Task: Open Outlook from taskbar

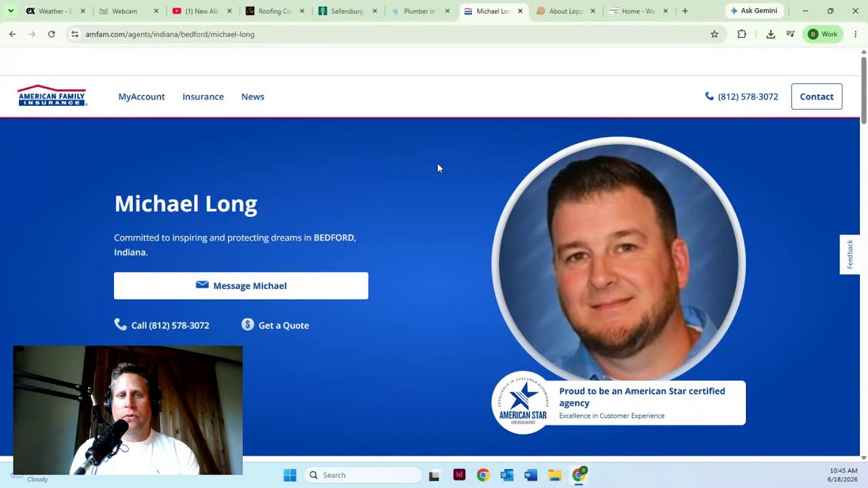Action: 507,475
